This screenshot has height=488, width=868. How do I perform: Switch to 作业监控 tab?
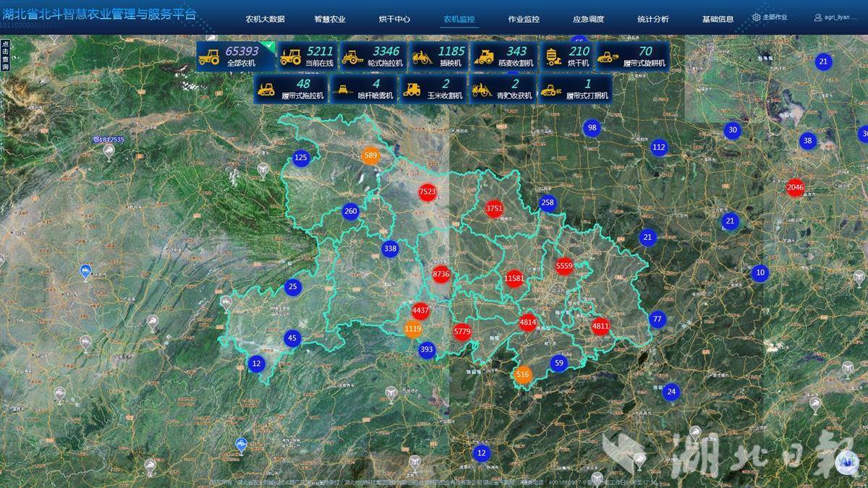click(524, 19)
